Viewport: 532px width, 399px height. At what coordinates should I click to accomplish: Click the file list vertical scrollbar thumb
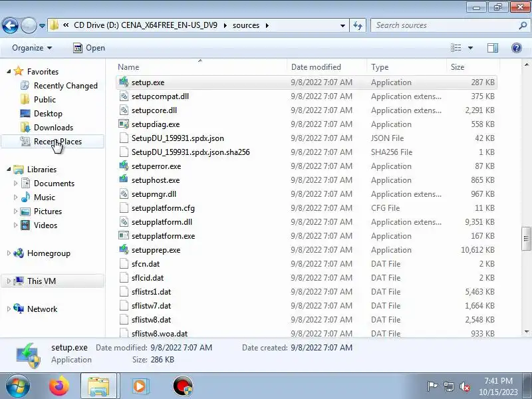click(526, 239)
